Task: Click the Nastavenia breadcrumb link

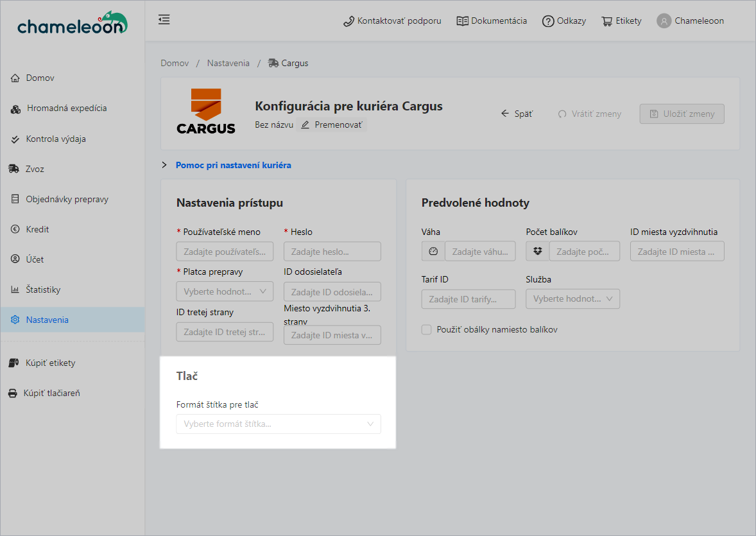Action: point(228,64)
